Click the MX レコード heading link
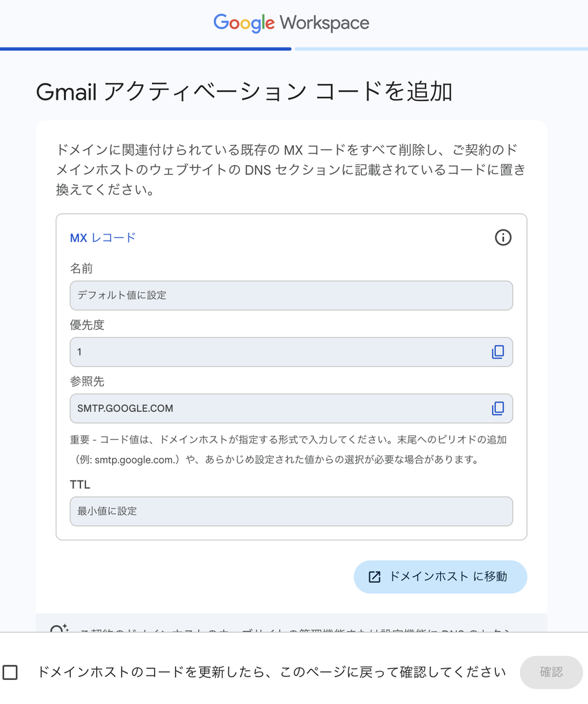 click(x=102, y=237)
